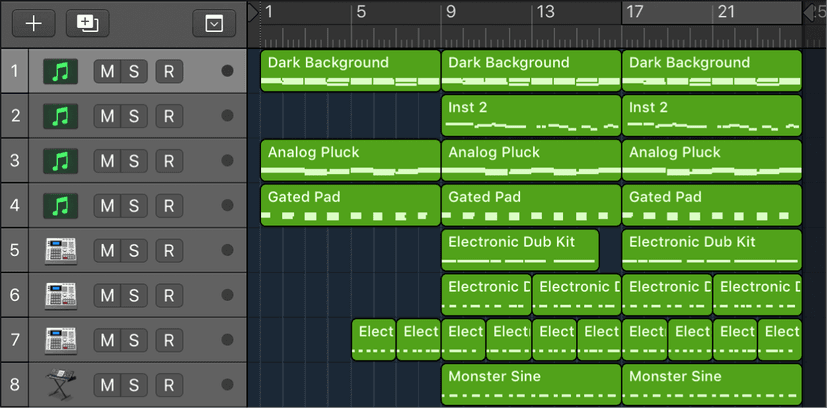Image resolution: width=828 pixels, height=408 pixels.
Task: Click the end-of-project marker on ruler
Action: (808, 13)
